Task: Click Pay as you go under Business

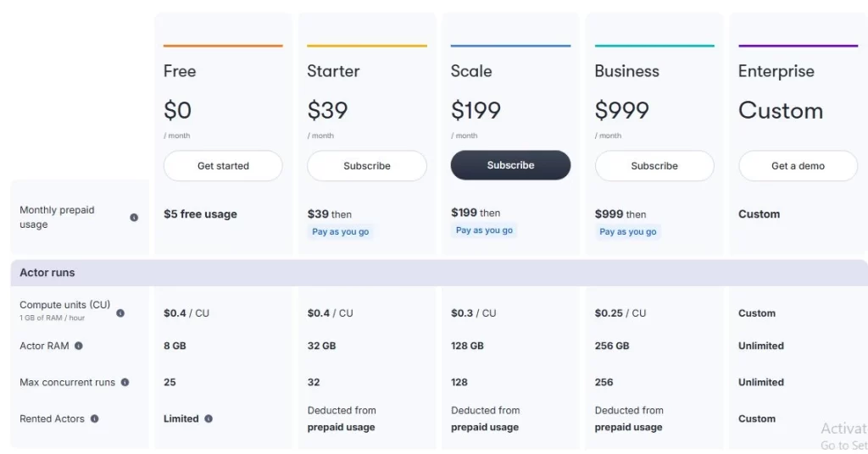Action: (x=628, y=232)
